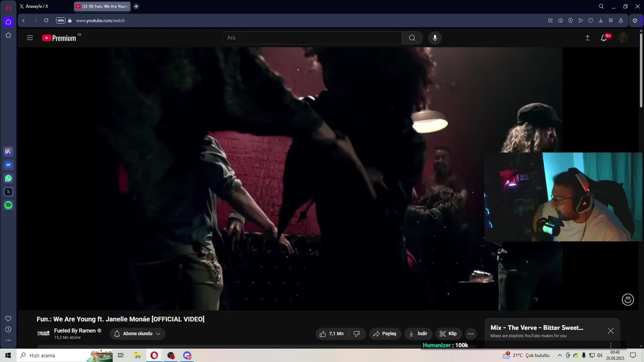Open Opera sidebar home button
The height and width of the screenshot is (362, 644).
[x=8, y=22]
